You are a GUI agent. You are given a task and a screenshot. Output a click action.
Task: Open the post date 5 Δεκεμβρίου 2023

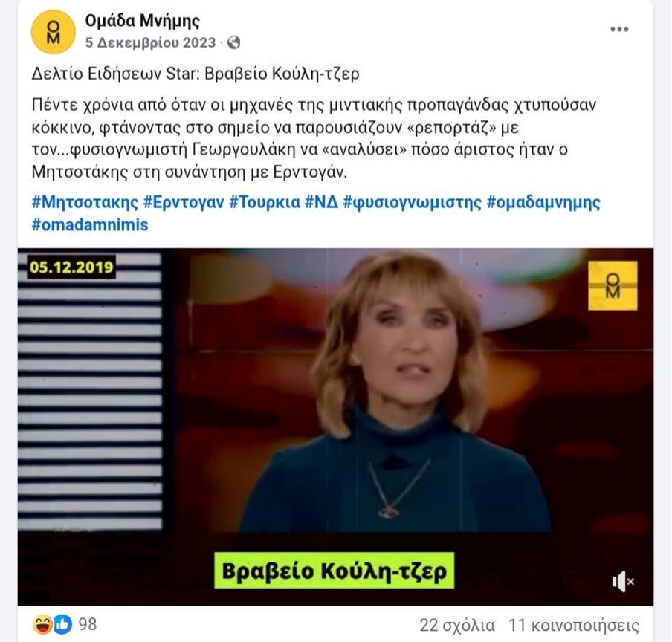150,43
